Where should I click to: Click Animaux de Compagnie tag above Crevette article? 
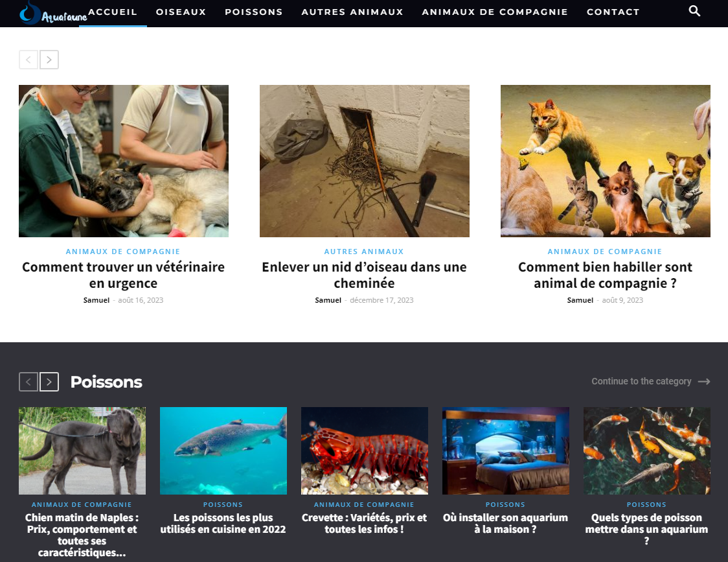coord(364,504)
